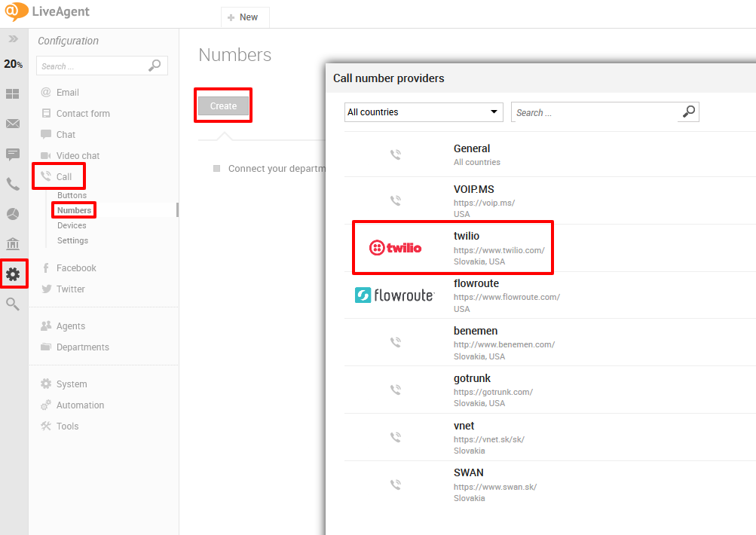Click the dashboard grid icon in left sidebar
756x535 pixels.
click(x=13, y=94)
